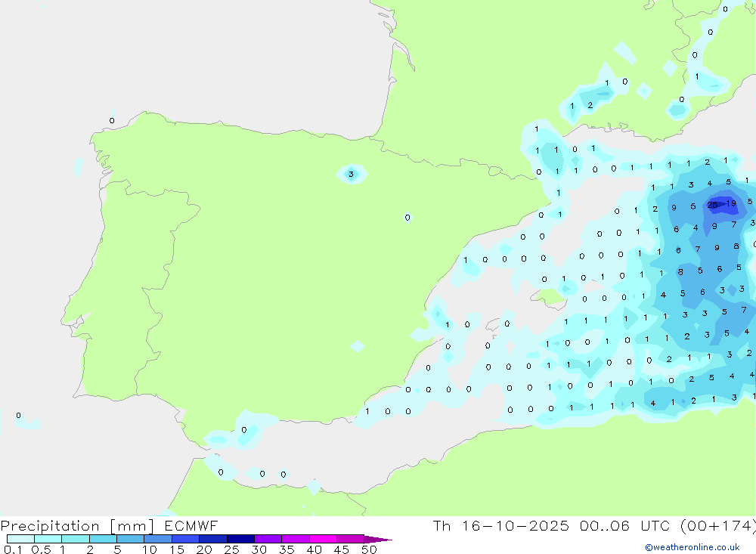
Task: Click the 'Precipitation [mm]' title text
Action: click(77, 526)
